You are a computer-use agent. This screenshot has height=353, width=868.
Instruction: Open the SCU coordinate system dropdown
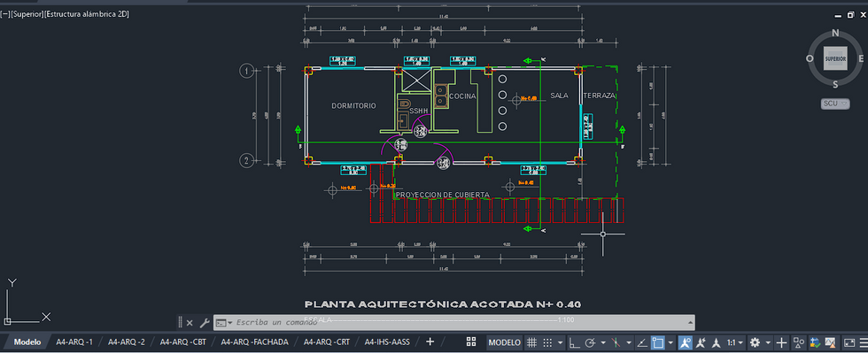click(835, 104)
